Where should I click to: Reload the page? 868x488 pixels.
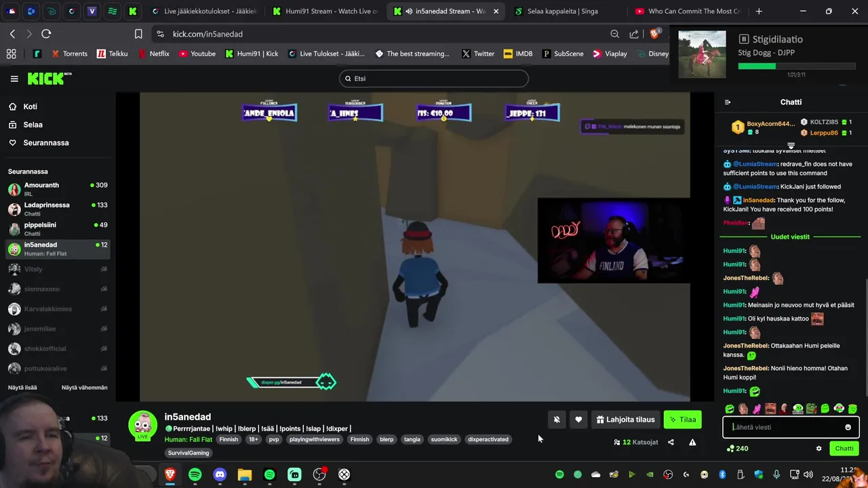click(46, 34)
